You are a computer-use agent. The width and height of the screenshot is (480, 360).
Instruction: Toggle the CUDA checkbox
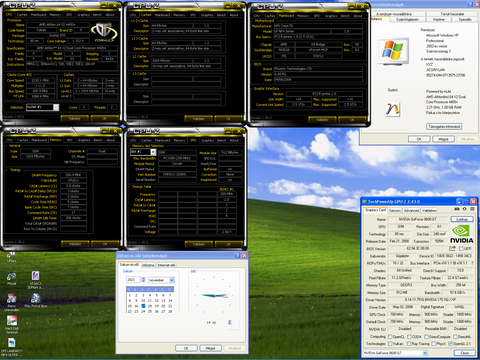point(409,337)
